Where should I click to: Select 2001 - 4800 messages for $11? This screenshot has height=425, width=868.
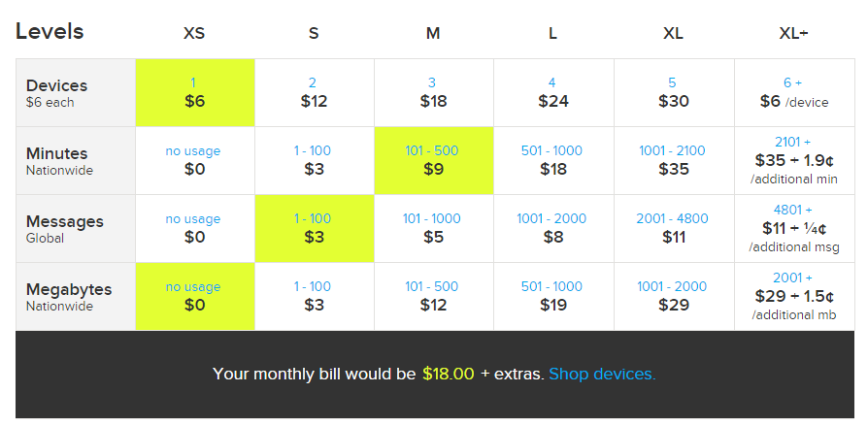point(674,229)
